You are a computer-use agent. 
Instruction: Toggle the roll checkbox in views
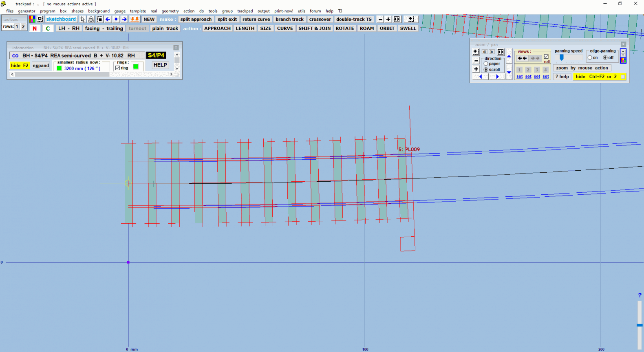click(546, 56)
